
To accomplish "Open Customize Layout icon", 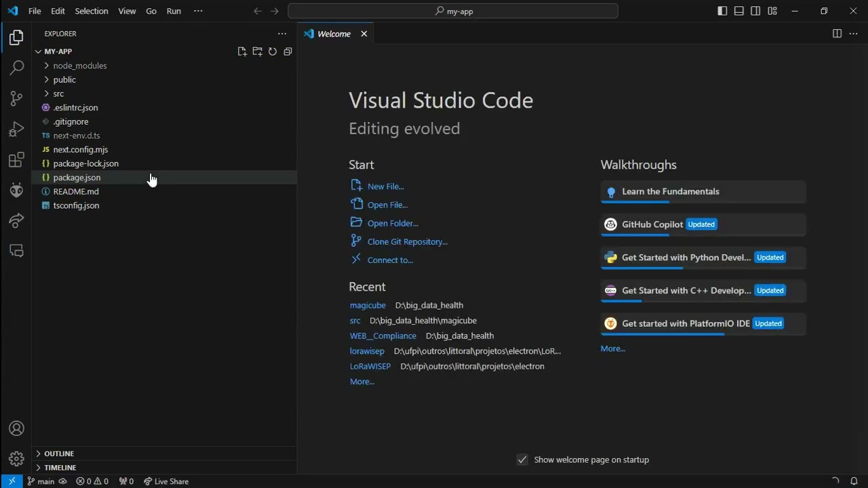I will (x=772, y=11).
